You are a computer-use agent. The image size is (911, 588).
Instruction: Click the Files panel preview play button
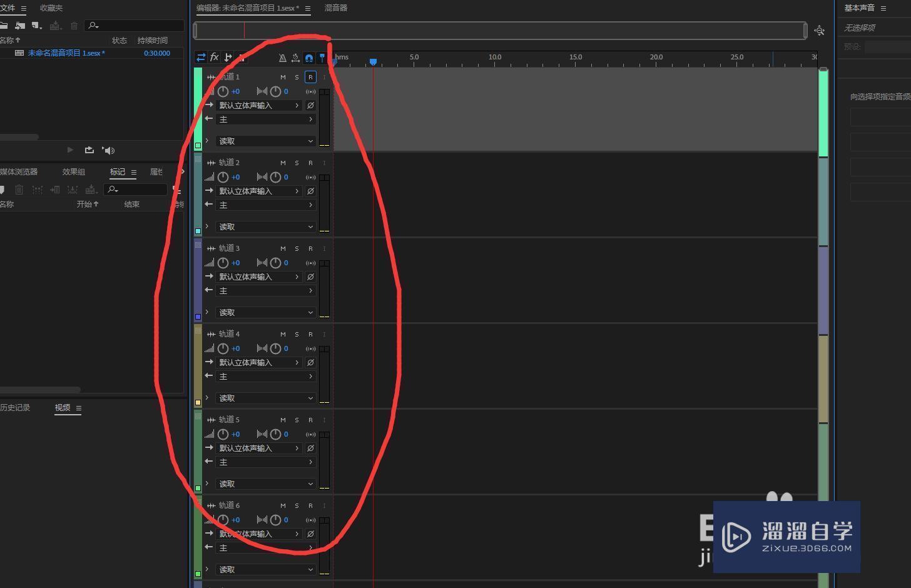tap(70, 150)
